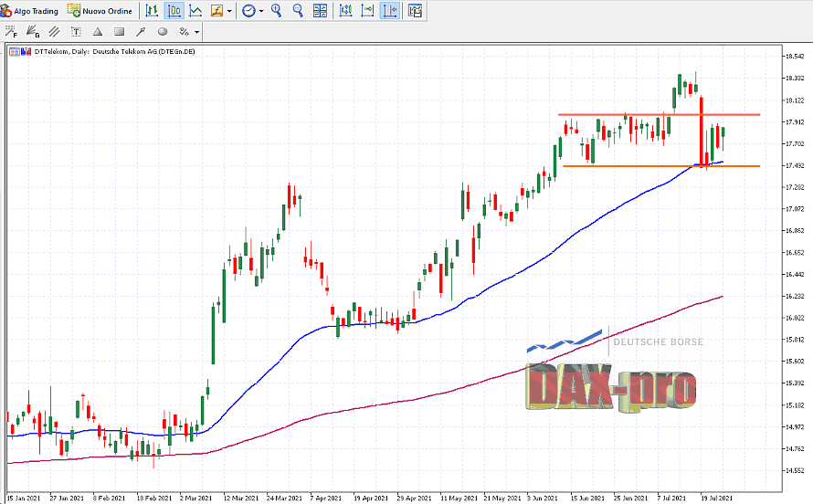The width and height of the screenshot is (813, 504).
Task: Toggle chart auto scroll icon
Action: click(345, 10)
